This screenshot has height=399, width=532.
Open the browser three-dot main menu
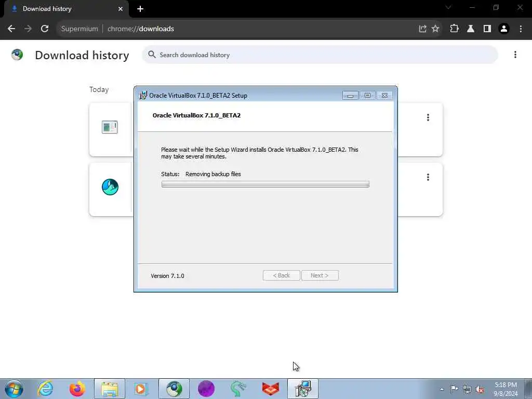(x=521, y=29)
